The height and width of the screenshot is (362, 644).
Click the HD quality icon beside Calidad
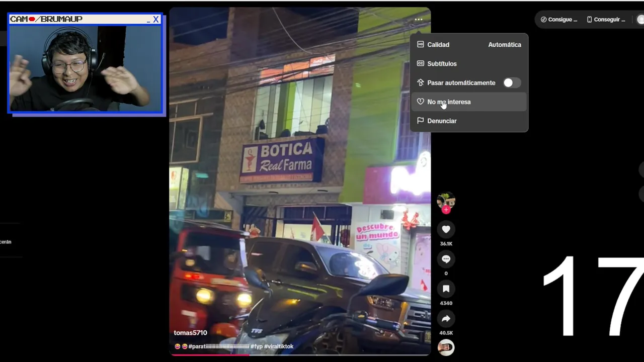point(421,45)
